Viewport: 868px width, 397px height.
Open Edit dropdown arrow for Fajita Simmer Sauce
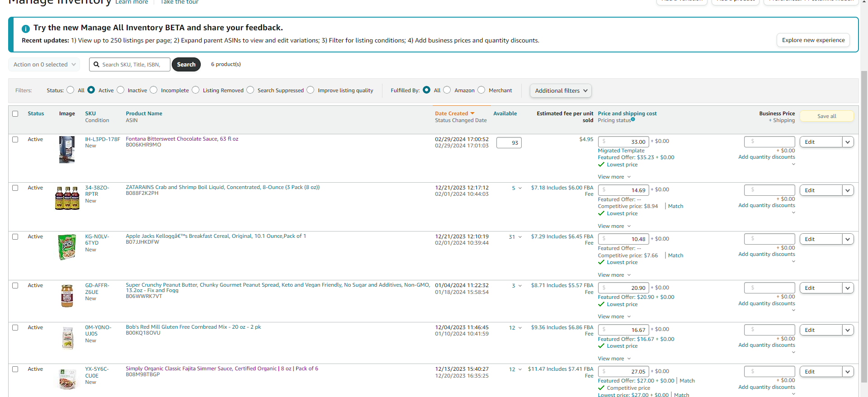[x=848, y=372]
